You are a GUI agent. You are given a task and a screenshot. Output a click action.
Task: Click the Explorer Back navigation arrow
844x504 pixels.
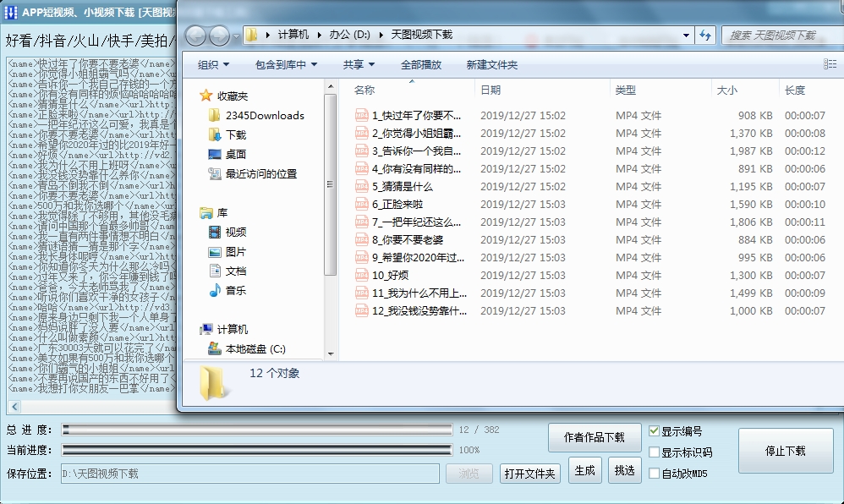click(195, 36)
